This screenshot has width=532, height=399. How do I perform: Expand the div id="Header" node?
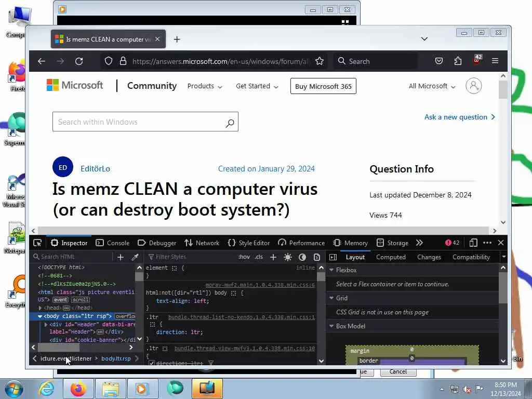coord(46,325)
